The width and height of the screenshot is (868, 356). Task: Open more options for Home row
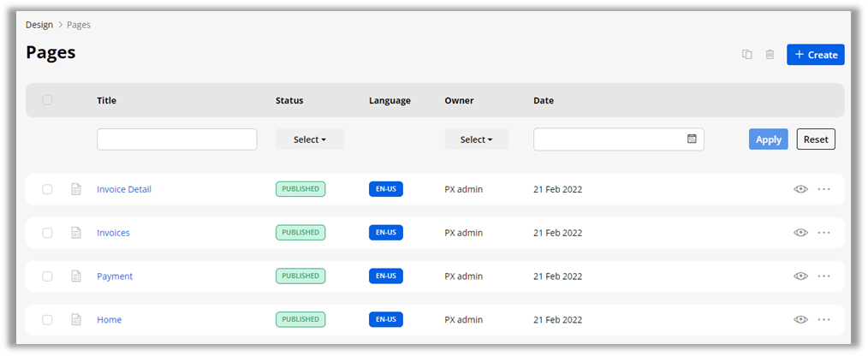823,320
